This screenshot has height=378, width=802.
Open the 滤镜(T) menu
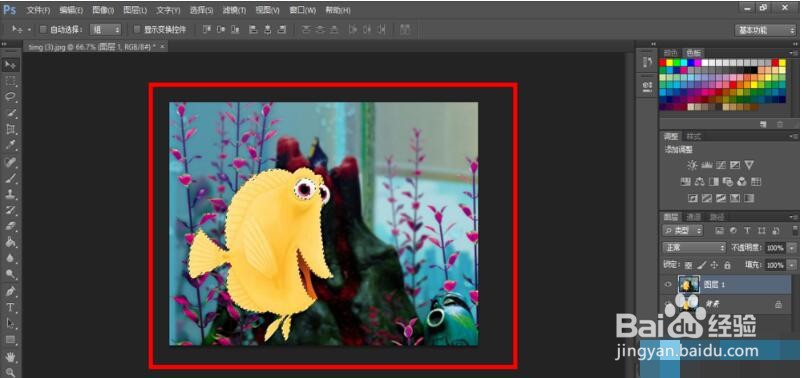coord(235,10)
